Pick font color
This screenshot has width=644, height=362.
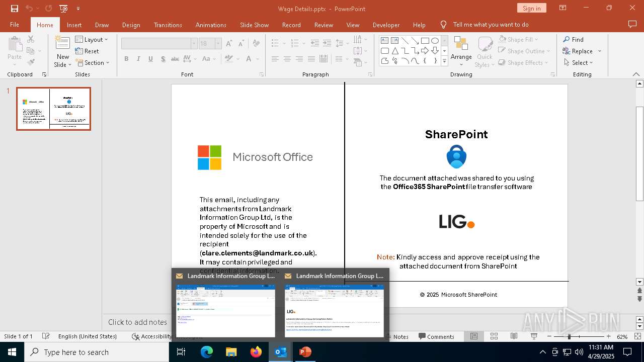[x=249, y=59]
